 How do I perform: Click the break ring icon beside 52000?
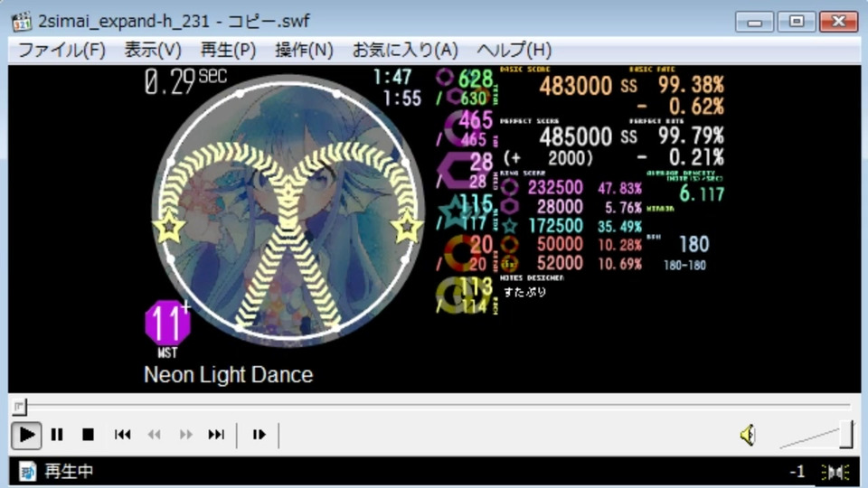coord(510,263)
